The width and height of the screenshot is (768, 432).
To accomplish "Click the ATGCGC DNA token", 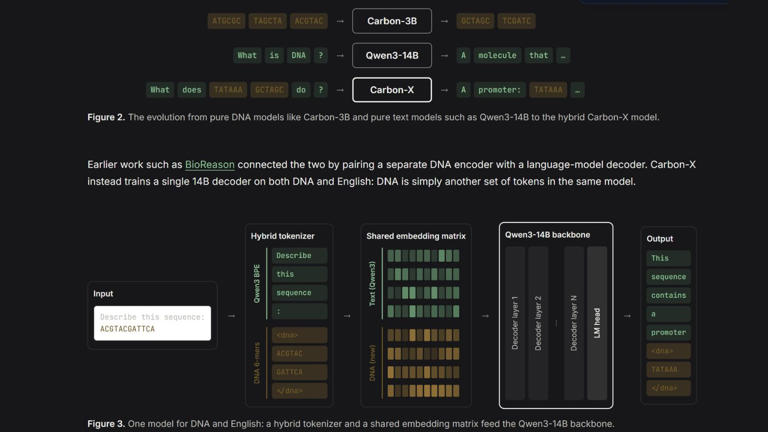I will [226, 21].
